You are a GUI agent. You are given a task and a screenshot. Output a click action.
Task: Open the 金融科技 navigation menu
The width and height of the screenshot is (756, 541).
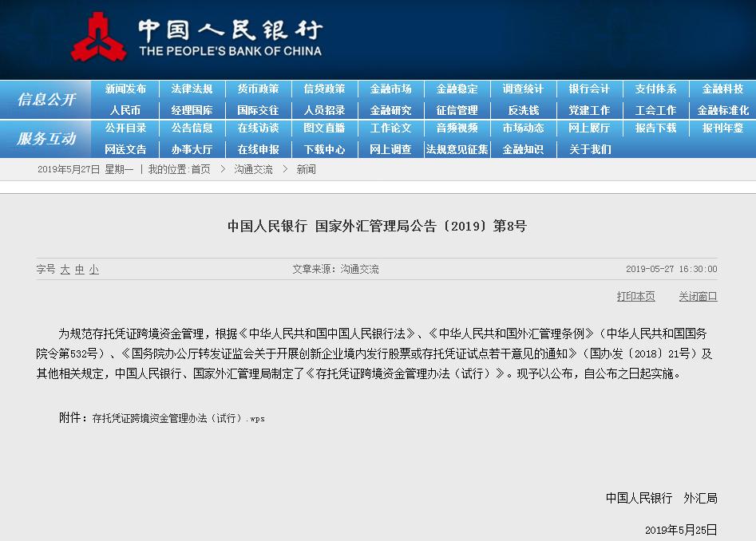722,90
